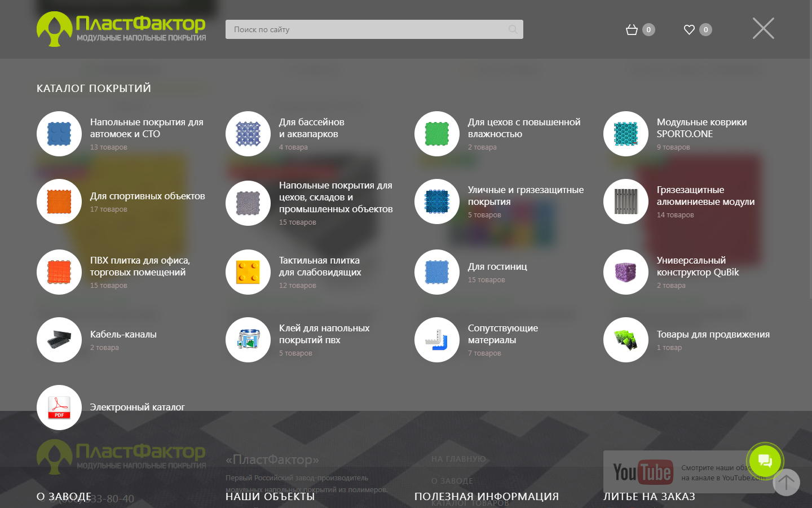This screenshot has height=508, width=812.
Task: Close the catalog overlay menu
Action: [763, 28]
